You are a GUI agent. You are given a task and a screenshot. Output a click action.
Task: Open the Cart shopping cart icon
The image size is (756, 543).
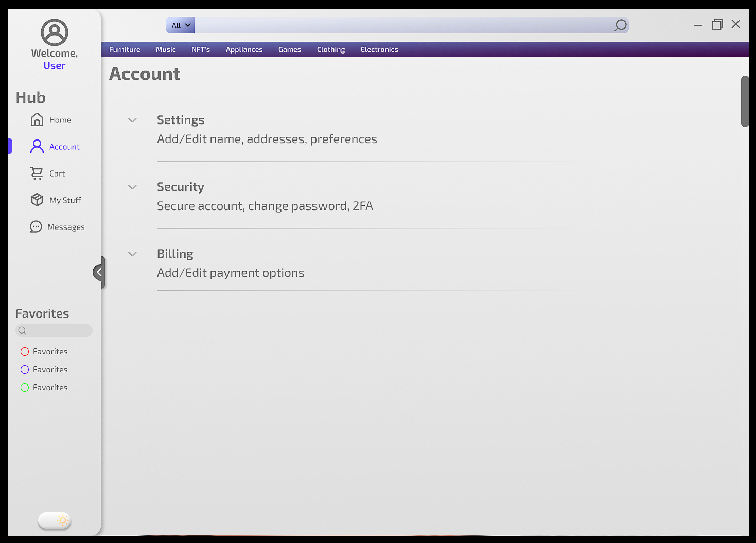tap(37, 173)
